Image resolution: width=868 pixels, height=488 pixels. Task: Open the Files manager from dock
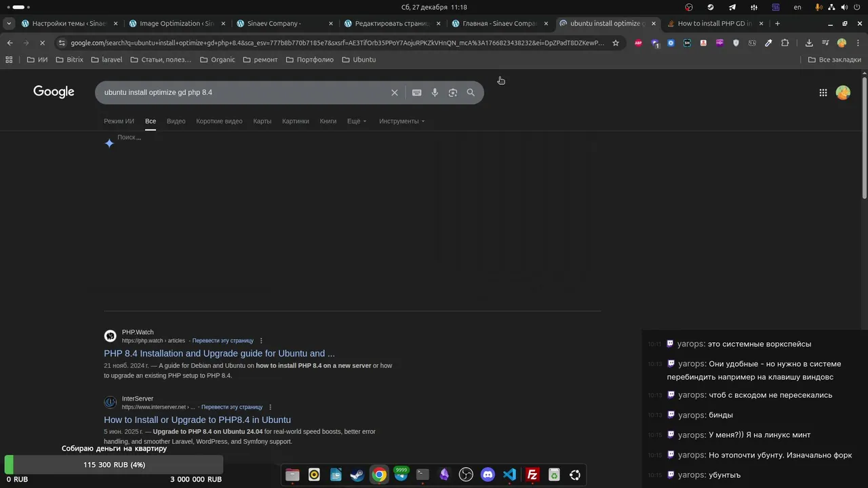292,475
